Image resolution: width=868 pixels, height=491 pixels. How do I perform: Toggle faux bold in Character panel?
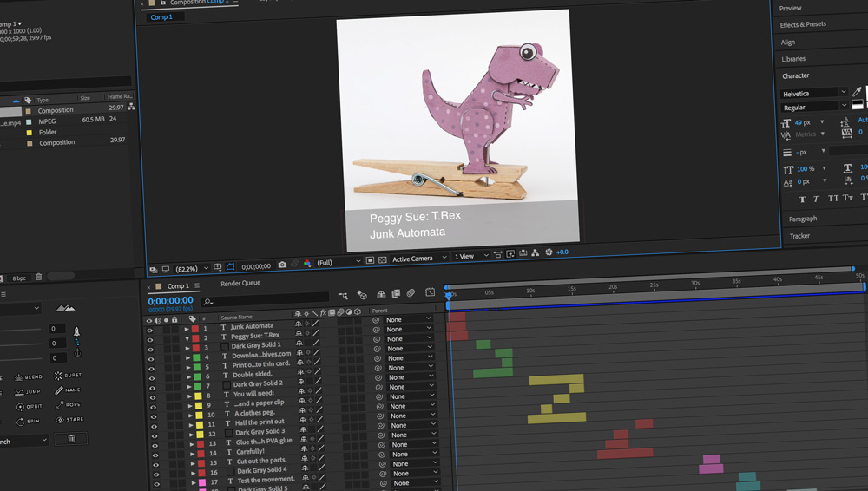pyautogui.click(x=802, y=200)
